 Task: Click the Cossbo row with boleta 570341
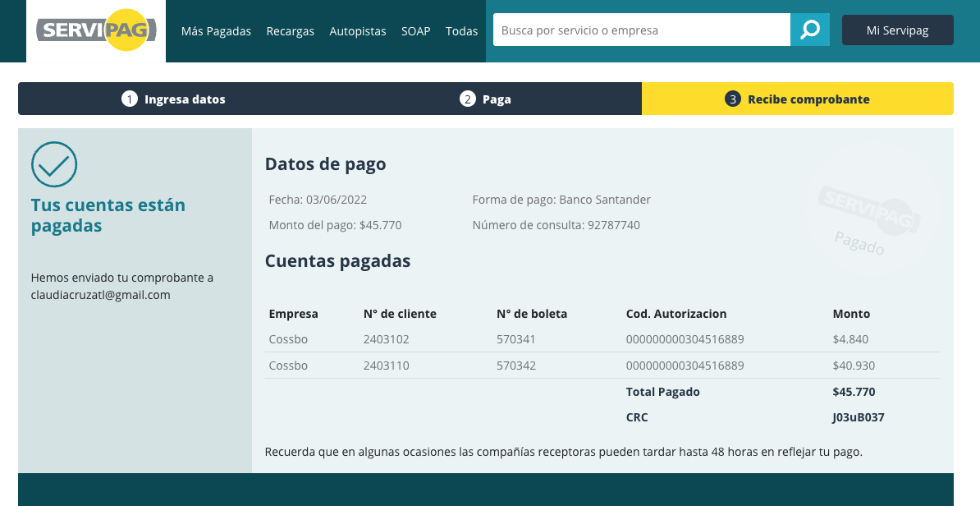pos(515,339)
